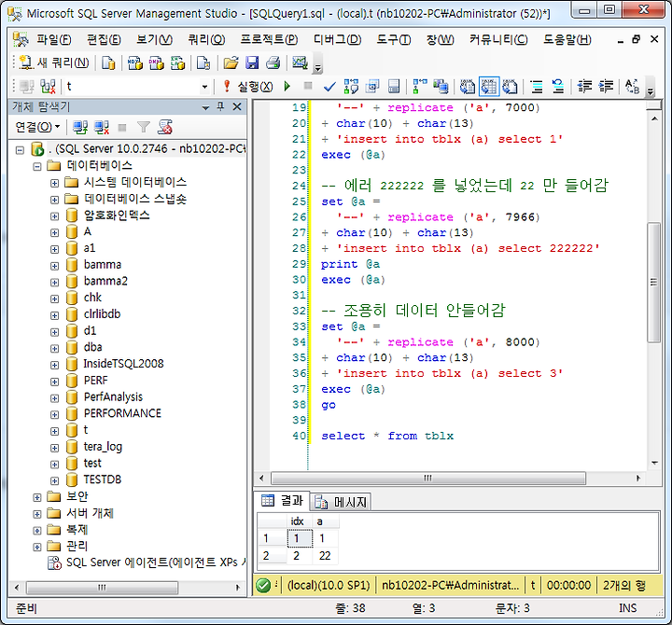The height and width of the screenshot is (625, 672).
Task: Open the 디버그(D) menu
Action: 337,40
